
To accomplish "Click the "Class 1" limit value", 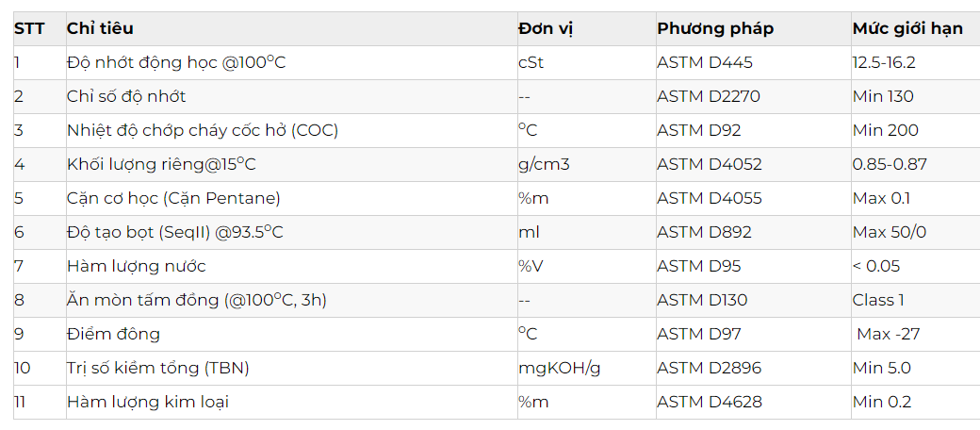I will point(878,300).
